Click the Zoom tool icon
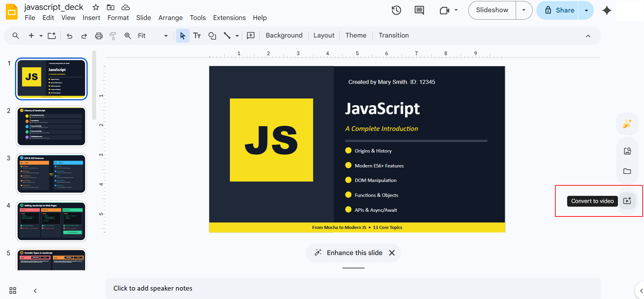The image size is (644, 299). (x=128, y=36)
